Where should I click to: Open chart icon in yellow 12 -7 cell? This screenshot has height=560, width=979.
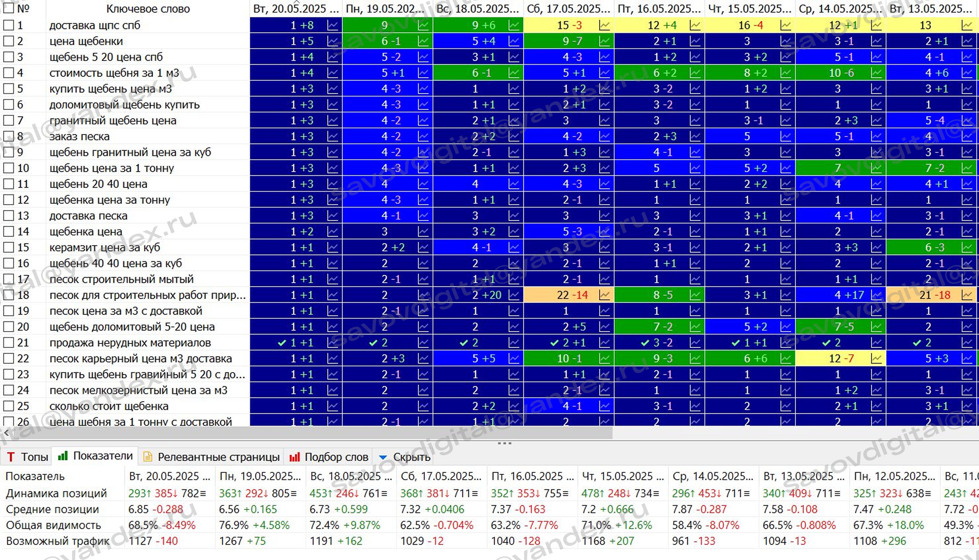point(876,358)
